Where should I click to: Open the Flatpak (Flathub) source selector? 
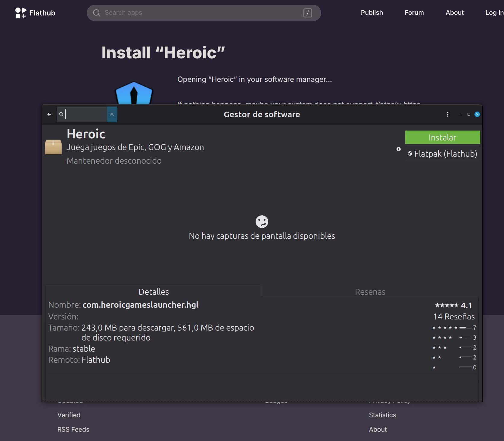point(442,154)
